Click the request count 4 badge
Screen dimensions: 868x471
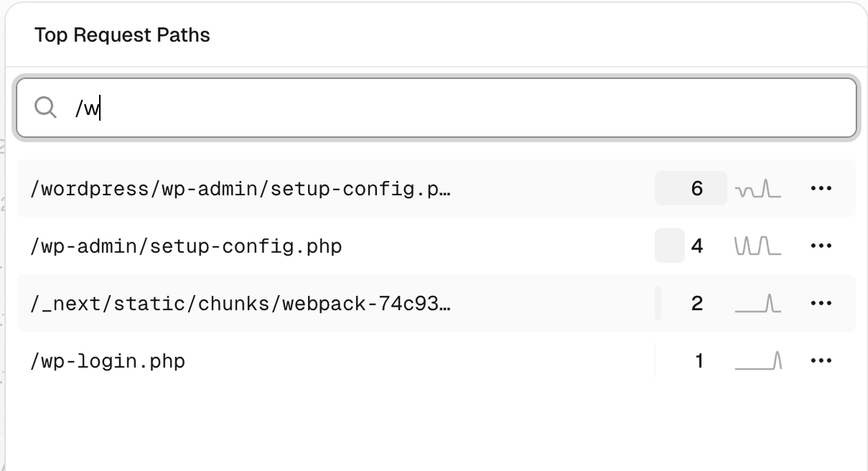coord(691,246)
